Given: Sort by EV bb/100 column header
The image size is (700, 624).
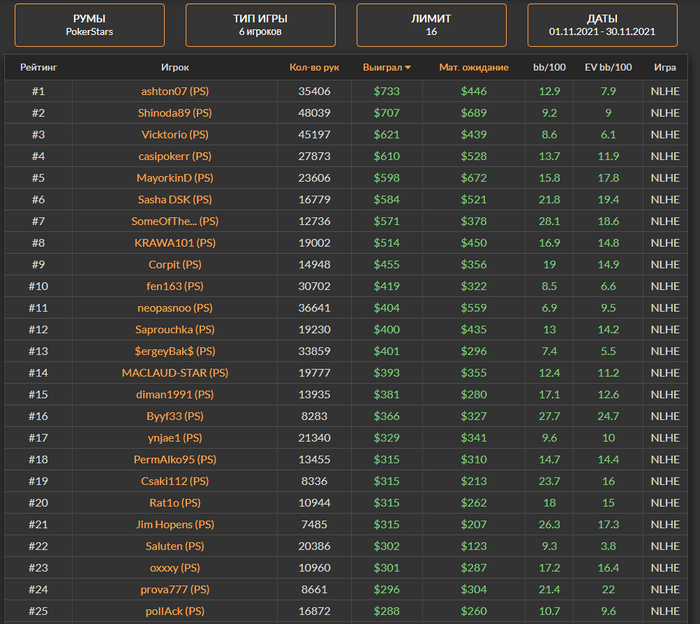Looking at the screenshot, I should [x=608, y=68].
